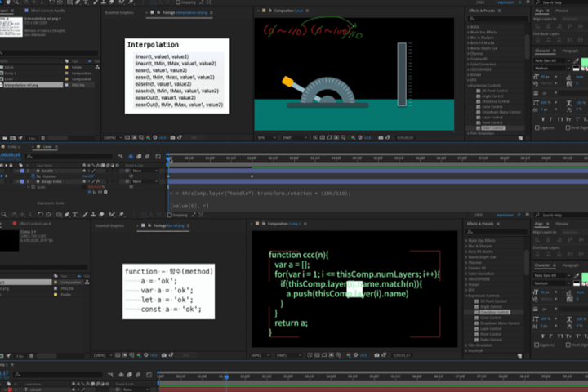Click green fill color swatch in lower Character panel
The width and height of the screenshot is (588, 392).
[x=584, y=277]
